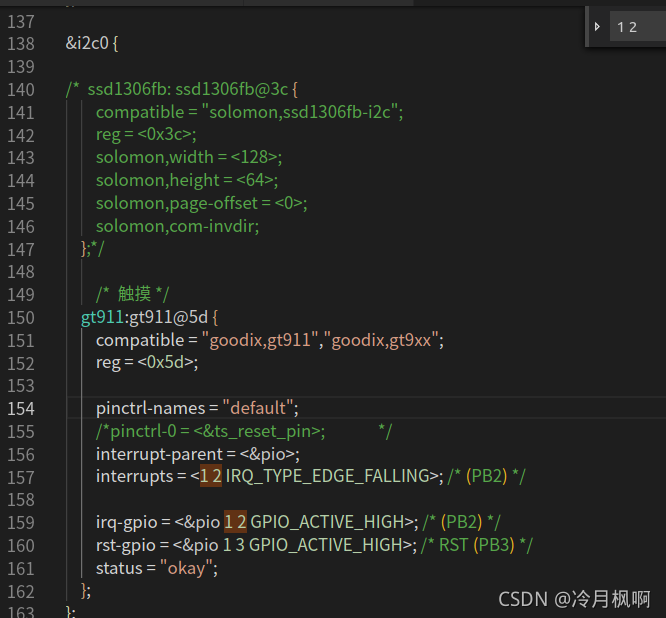Click the 'reg = <0x5d>;' line

click(147, 362)
